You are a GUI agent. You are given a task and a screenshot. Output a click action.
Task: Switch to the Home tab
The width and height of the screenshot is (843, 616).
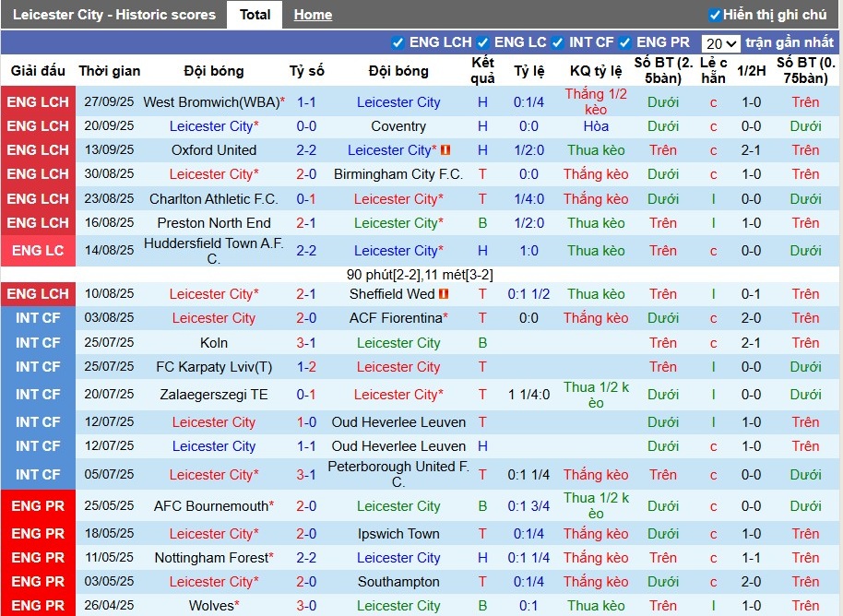(x=313, y=14)
